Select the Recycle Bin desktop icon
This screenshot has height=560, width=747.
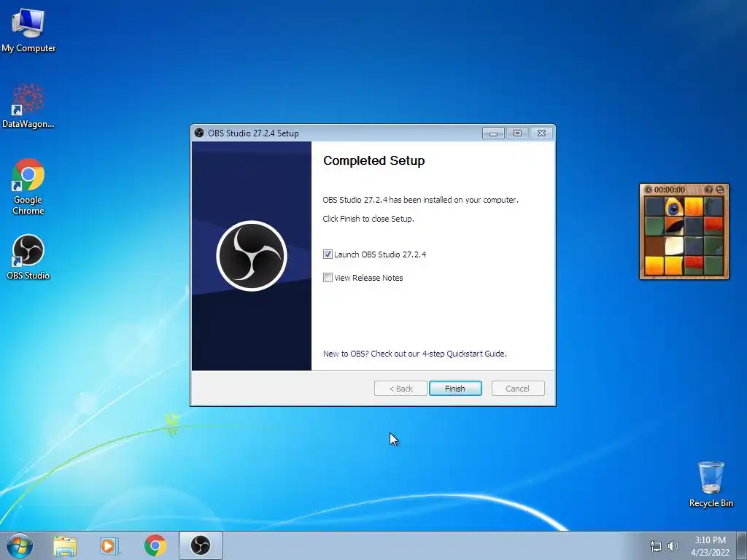point(711,484)
